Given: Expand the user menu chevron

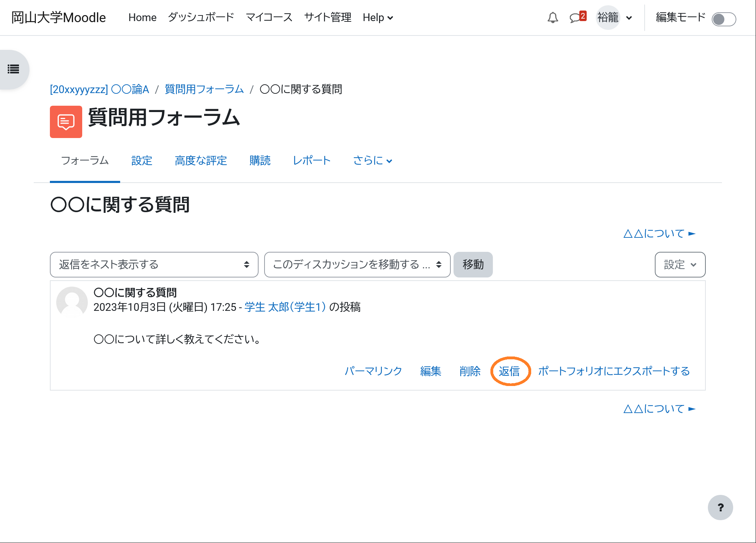Looking at the screenshot, I should coord(629,18).
